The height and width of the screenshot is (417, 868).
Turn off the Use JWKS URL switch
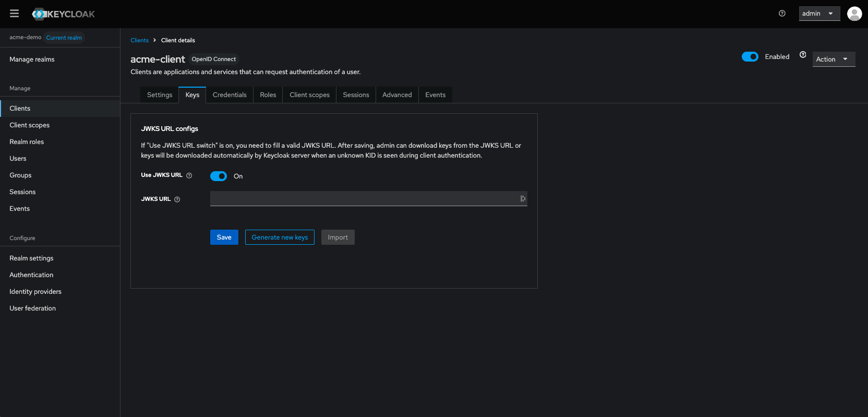pyautogui.click(x=219, y=176)
